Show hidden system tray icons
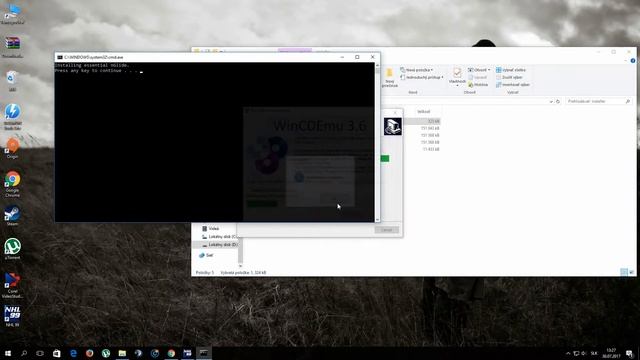 point(568,353)
